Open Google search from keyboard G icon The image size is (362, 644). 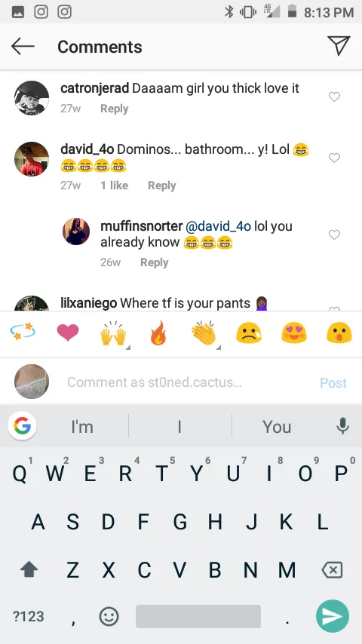pos(22,426)
